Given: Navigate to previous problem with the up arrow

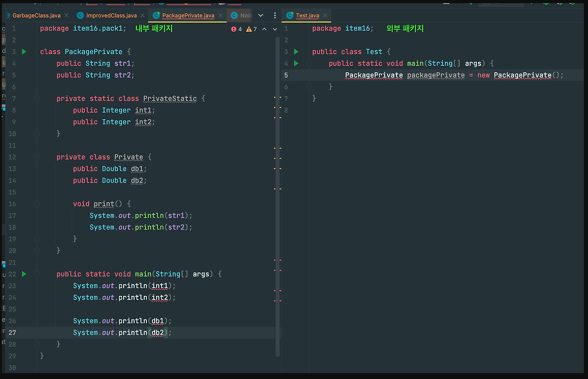Looking at the screenshot, I should pos(264,29).
